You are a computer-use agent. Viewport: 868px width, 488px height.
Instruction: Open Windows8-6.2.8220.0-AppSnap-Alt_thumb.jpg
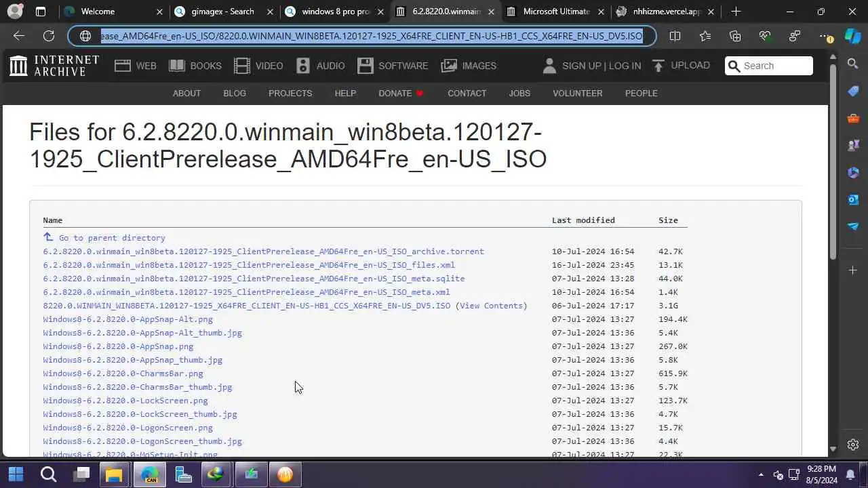click(142, 333)
